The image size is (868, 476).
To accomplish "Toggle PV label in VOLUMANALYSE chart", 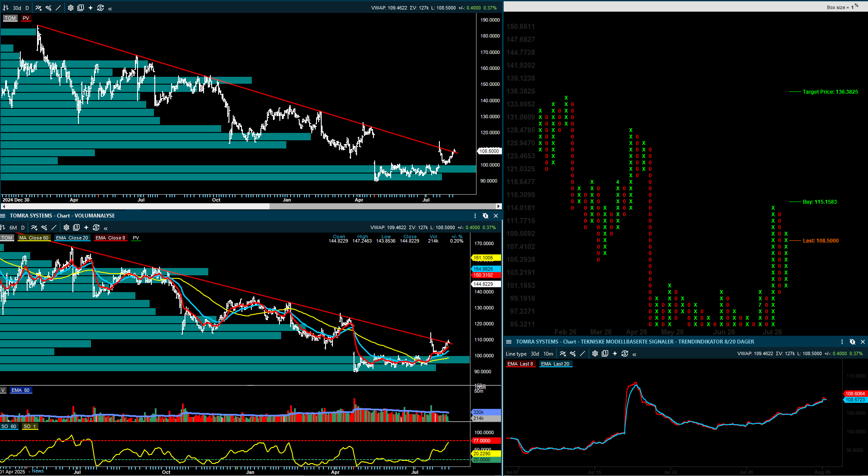I will pos(136,238).
